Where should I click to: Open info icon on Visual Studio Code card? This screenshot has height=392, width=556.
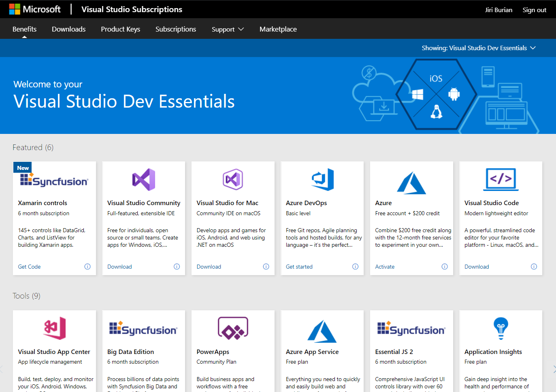click(534, 267)
